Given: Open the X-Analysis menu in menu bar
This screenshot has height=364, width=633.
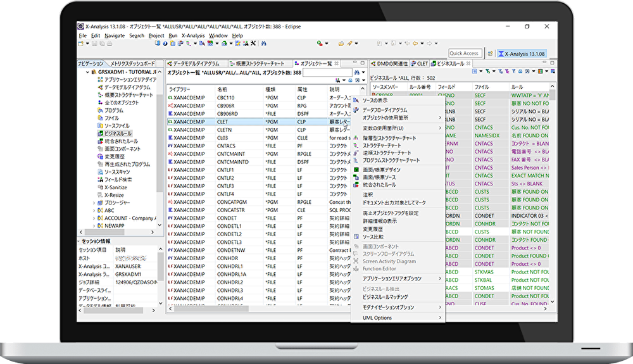Looking at the screenshot, I should tap(193, 35).
